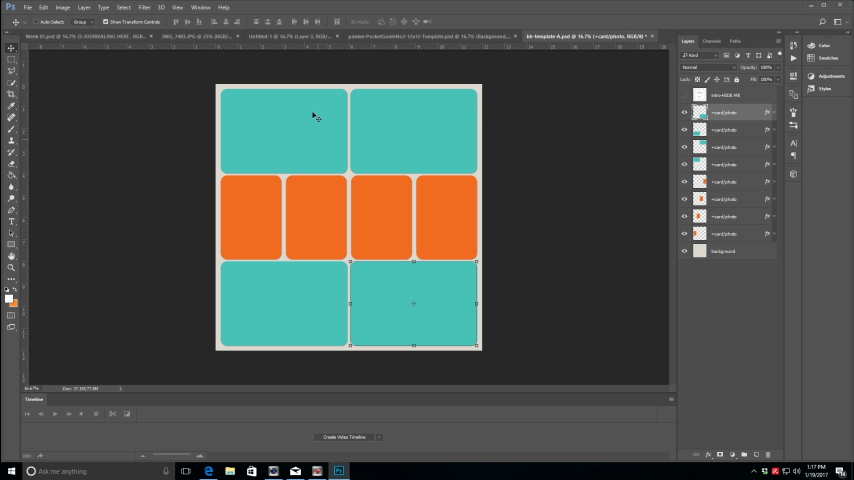
Task: Open the Window menu
Action: (200, 8)
